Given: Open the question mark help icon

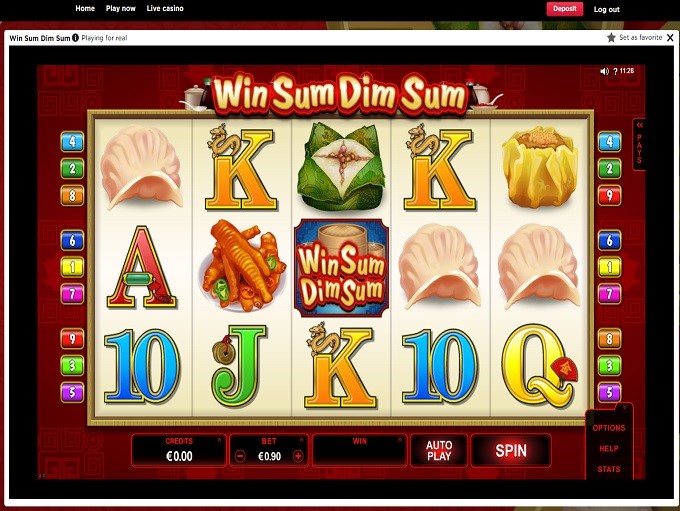Looking at the screenshot, I should click(615, 72).
